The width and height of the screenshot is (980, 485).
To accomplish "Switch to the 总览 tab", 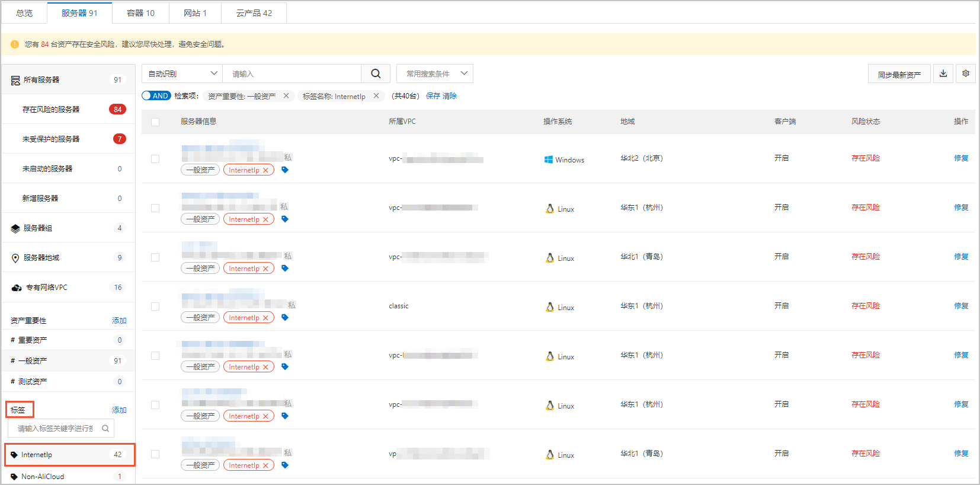I will click(x=24, y=13).
